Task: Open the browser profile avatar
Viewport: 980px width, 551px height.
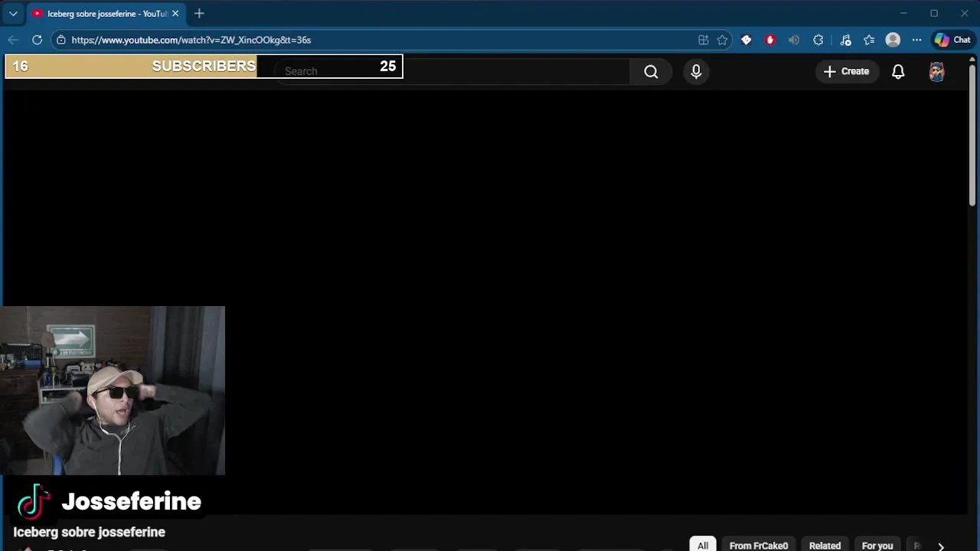Action: [x=893, y=40]
